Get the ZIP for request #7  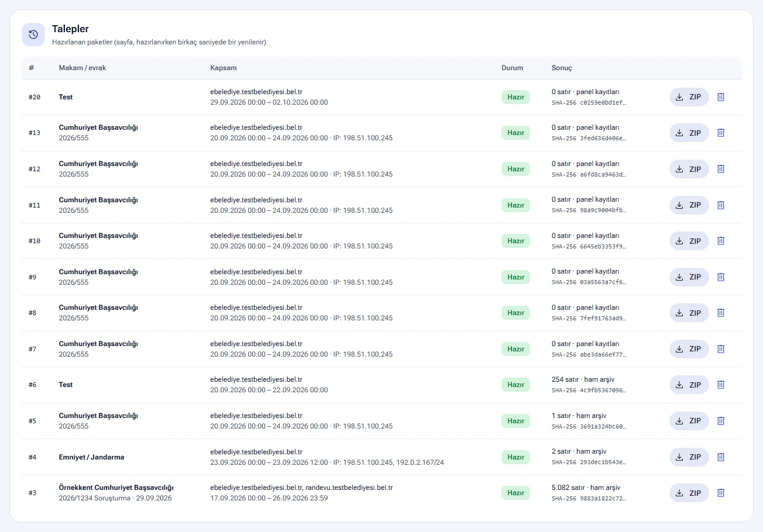point(689,349)
